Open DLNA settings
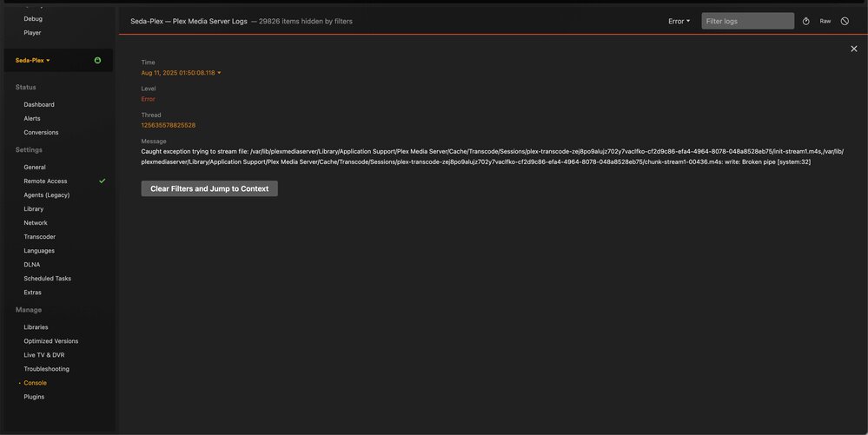868x435 pixels. coord(31,265)
